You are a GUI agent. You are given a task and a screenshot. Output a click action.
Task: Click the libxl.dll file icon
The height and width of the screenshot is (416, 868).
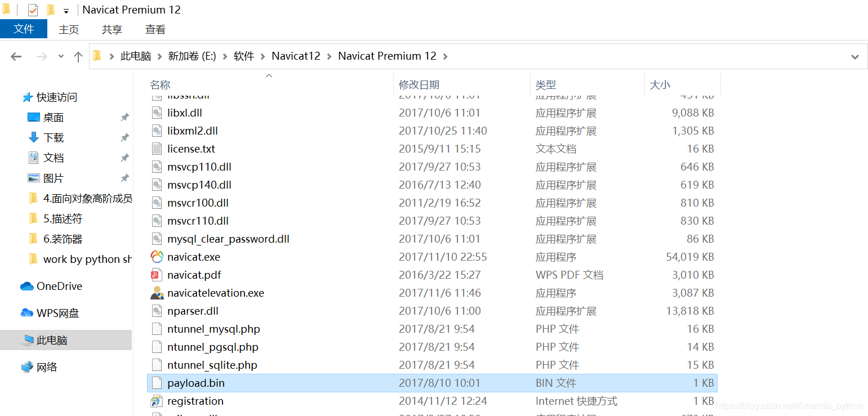point(157,113)
